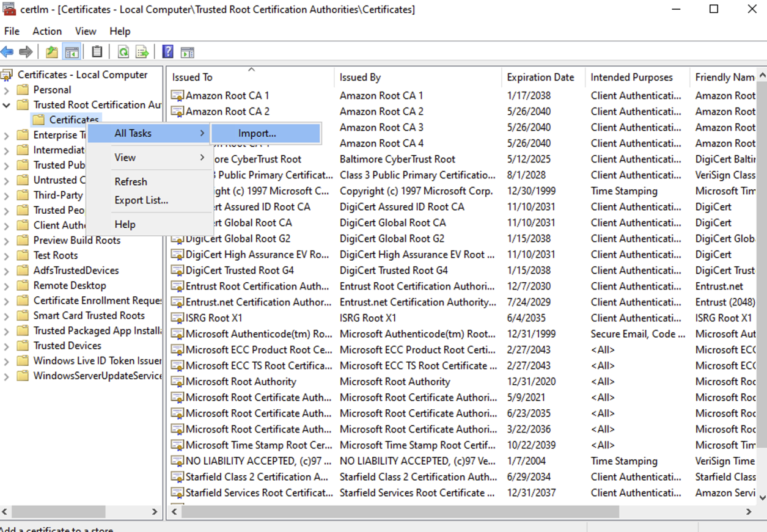
Task: Click the Export List toolbar icon
Action: 142,53
